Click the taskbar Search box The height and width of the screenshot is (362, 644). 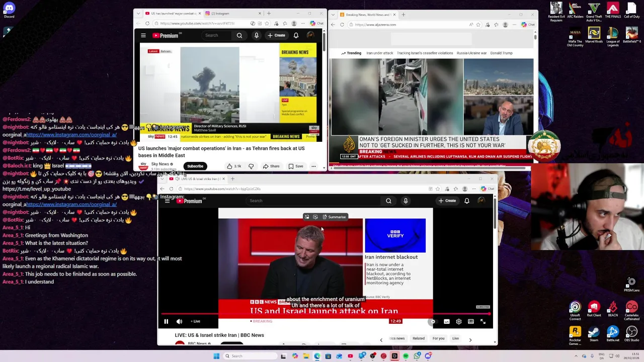(x=250, y=356)
